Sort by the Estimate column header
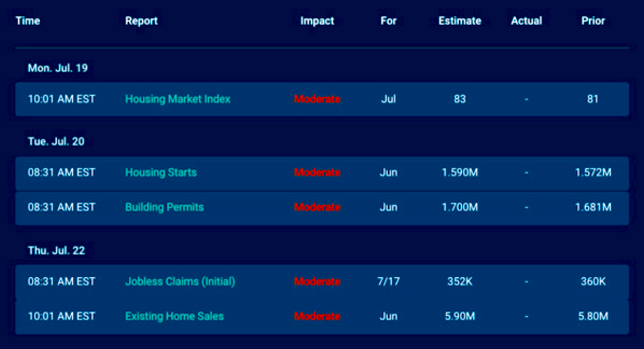The width and height of the screenshot is (644, 349). [x=460, y=21]
